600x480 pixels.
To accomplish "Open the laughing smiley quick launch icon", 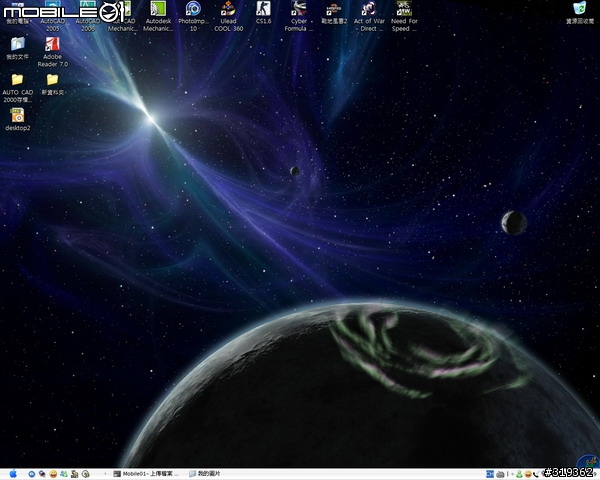I will 53,474.
